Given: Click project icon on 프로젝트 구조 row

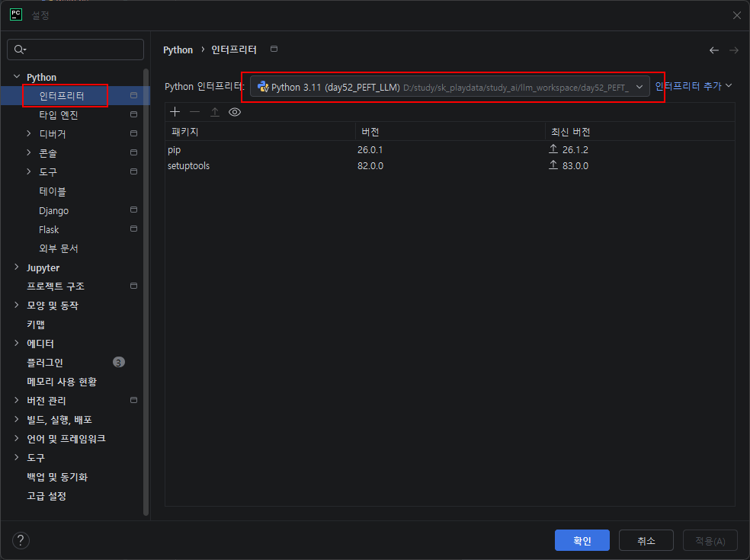Looking at the screenshot, I should 134,286.
